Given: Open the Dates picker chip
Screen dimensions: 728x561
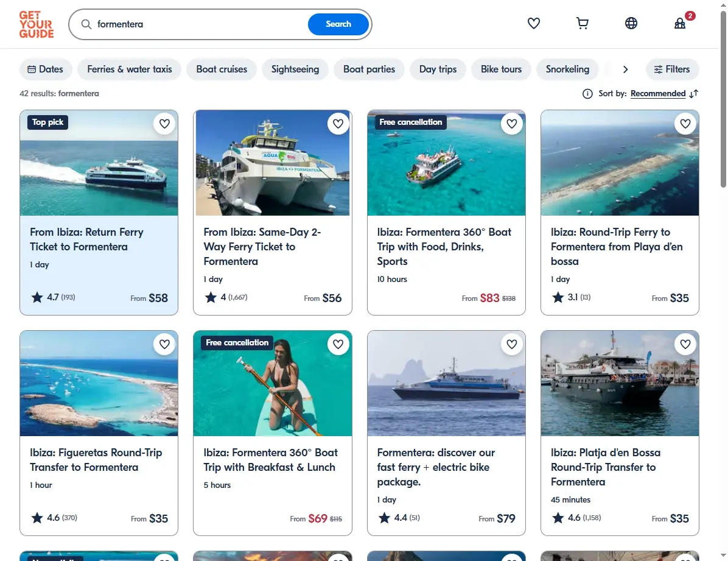Looking at the screenshot, I should pos(46,69).
